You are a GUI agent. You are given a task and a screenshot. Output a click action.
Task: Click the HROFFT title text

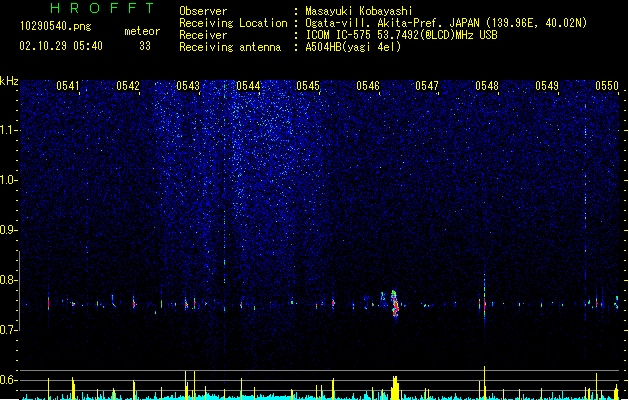(x=102, y=8)
